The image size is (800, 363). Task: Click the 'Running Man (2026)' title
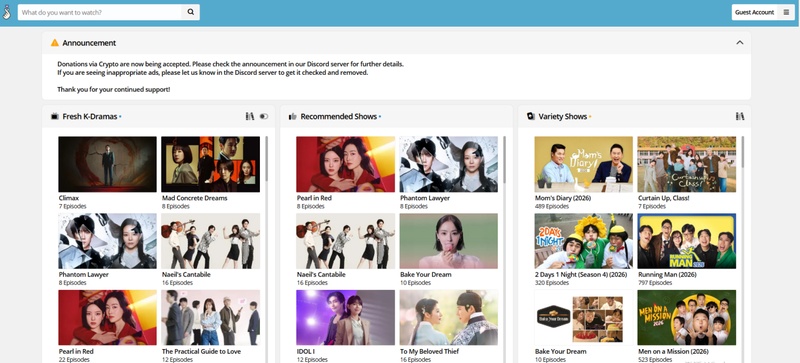[667, 275]
